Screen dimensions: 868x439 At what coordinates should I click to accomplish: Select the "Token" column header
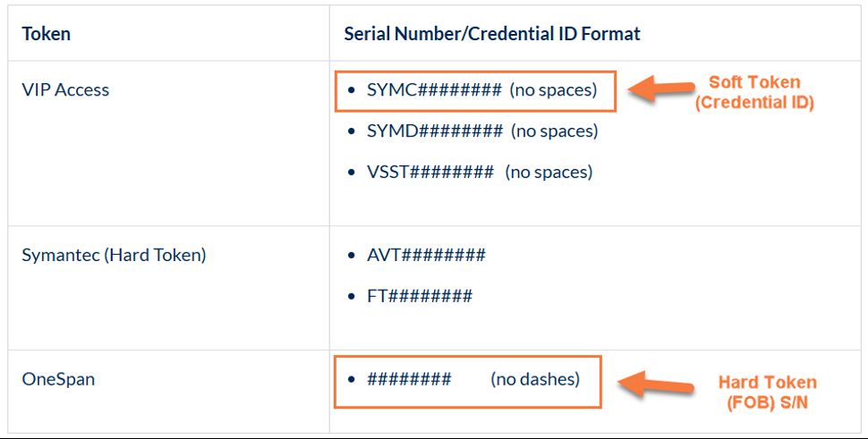coord(47,34)
